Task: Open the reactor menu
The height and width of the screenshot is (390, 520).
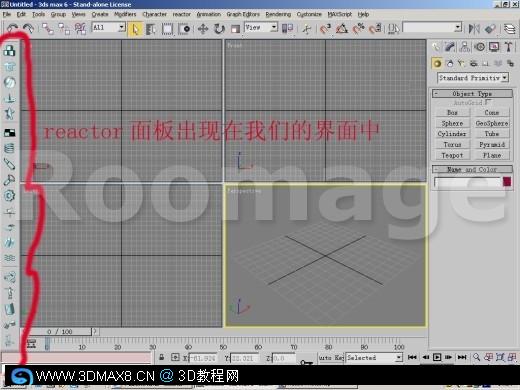Action: [182, 14]
